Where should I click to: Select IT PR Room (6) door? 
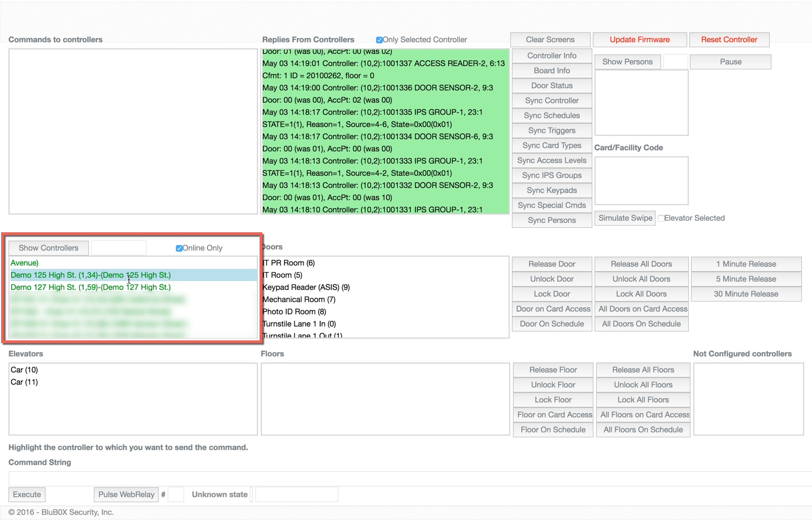tap(289, 263)
